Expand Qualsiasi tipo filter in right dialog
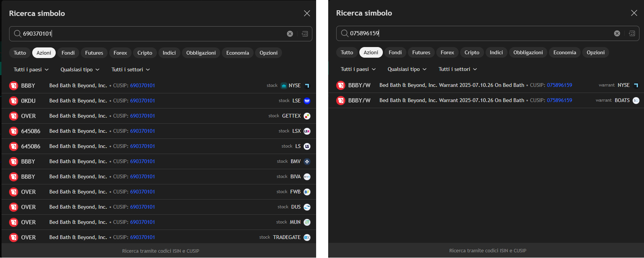Screen dimensions: 644x258 [x=407, y=69]
